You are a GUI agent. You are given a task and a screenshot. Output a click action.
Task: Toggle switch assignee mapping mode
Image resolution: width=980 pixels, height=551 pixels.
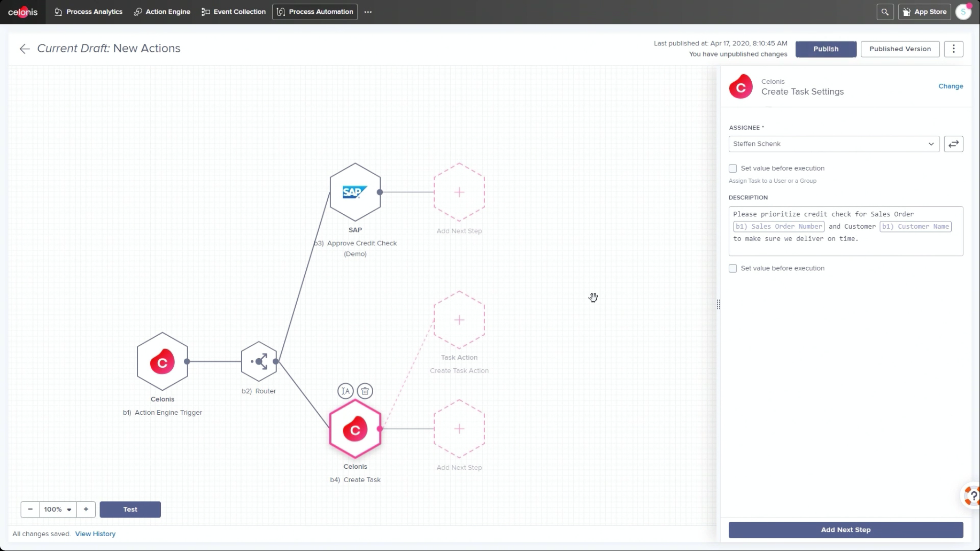coord(954,143)
